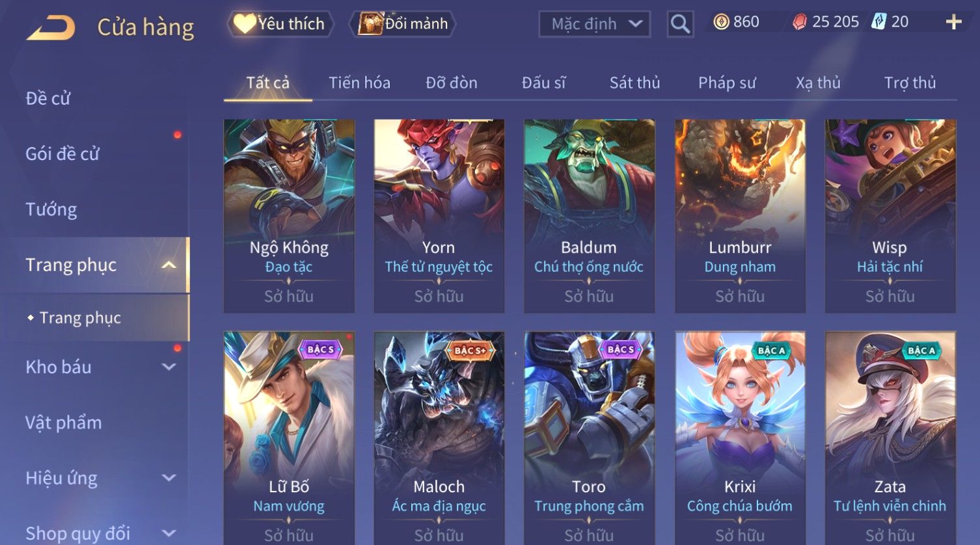This screenshot has height=545, width=980.
Task: Switch to the Tiến hóa tab
Action: point(359,83)
